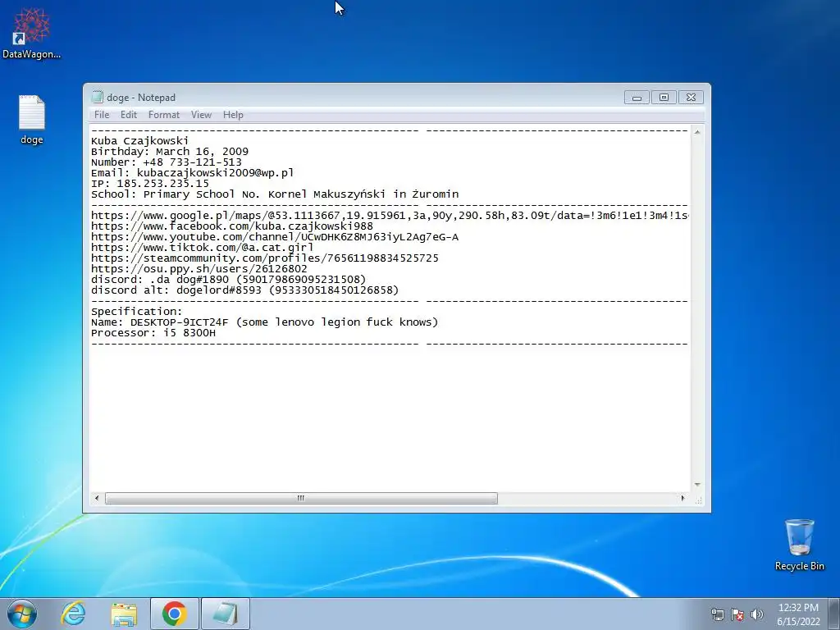This screenshot has height=630, width=840.
Task: Click the horizontal scrollbar thumb
Action: click(x=301, y=498)
